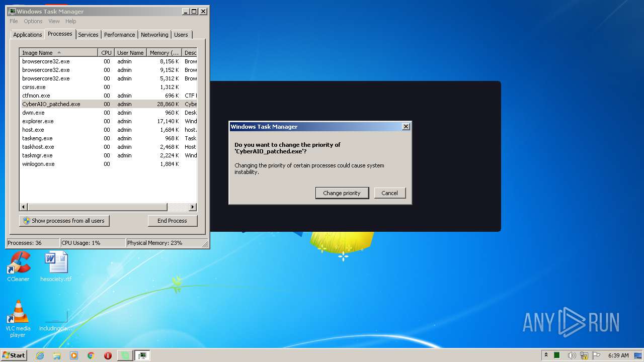Select the winlogon.exe process
The width and height of the screenshot is (644, 362).
(x=108, y=164)
